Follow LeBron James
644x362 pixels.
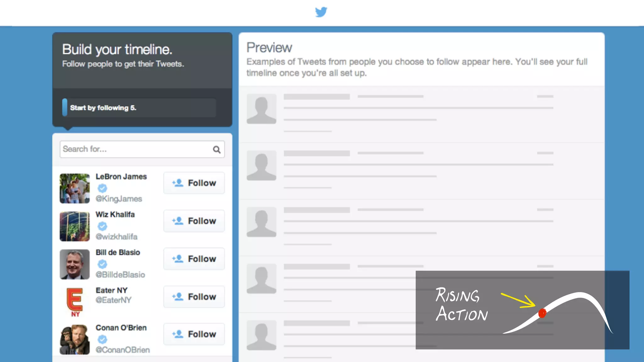pos(194,183)
